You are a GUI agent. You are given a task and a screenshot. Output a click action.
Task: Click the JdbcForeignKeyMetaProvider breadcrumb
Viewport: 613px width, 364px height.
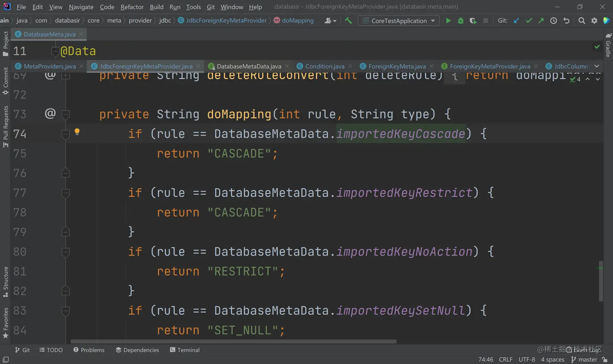pyautogui.click(x=222, y=20)
